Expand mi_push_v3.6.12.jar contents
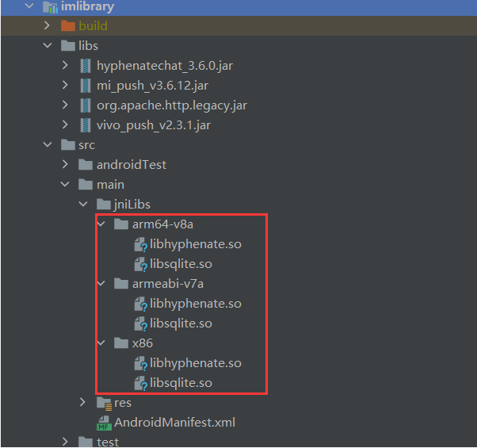Image resolution: width=477 pixels, height=448 pixels. coord(65,85)
